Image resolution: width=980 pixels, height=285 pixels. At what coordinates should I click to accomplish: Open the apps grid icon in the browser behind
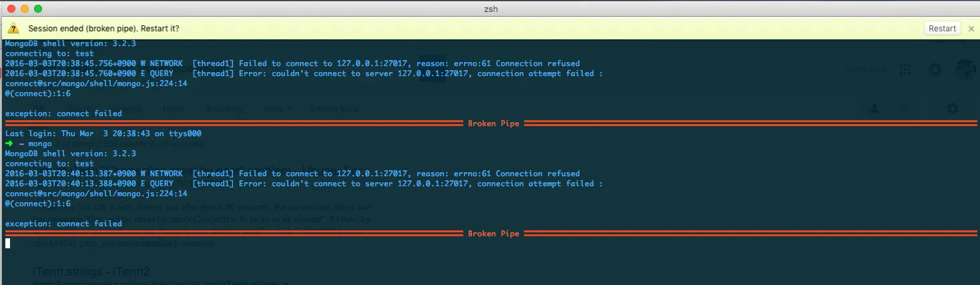point(905,69)
